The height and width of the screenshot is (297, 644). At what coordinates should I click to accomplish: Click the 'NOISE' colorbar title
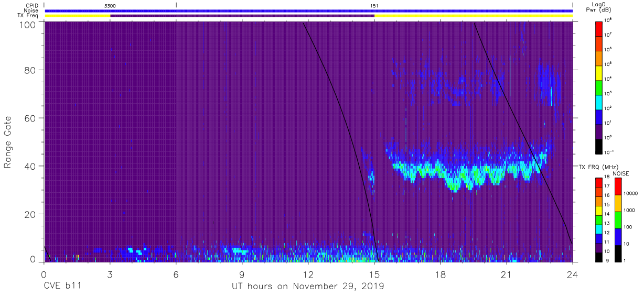pyautogui.click(x=620, y=173)
